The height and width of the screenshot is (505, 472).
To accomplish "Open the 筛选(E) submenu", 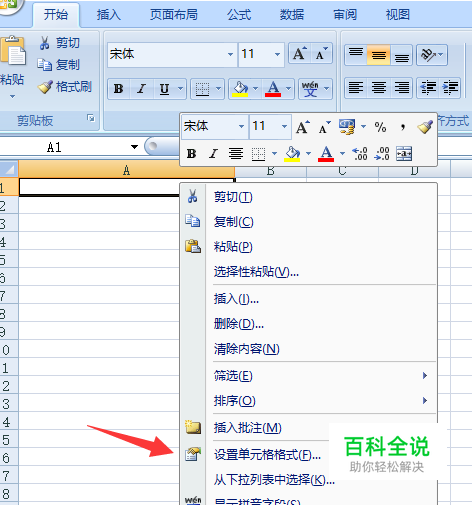I will [309, 376].
